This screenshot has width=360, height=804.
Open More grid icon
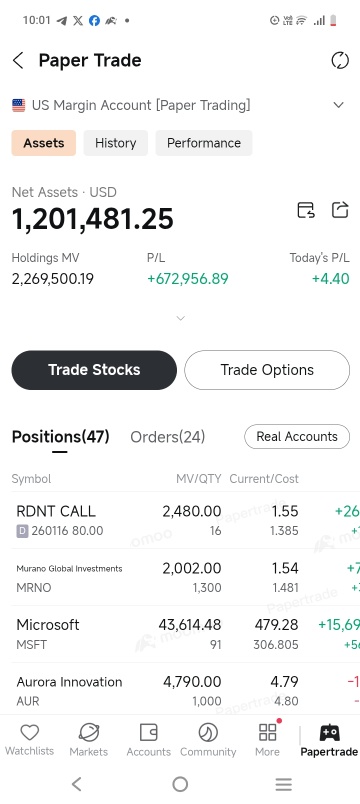click(x=268, y=733)
